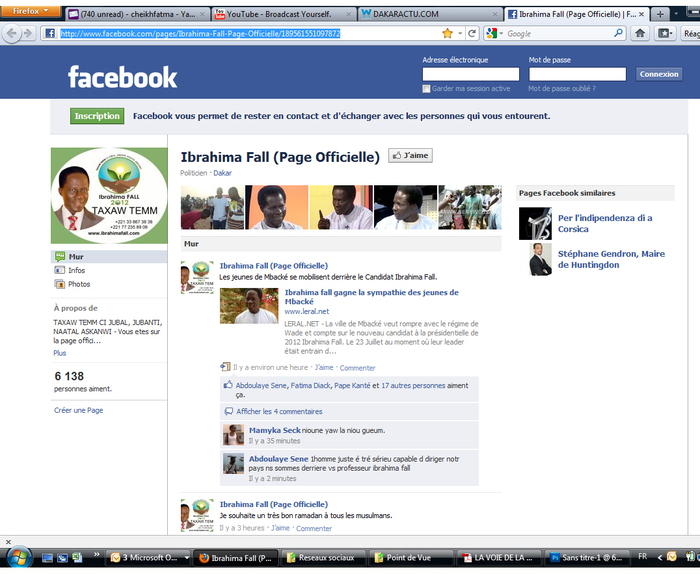This screenshot has width=700, height=574.
Task: Open the Mot de passe oublié link
Action: pos(562,89)
